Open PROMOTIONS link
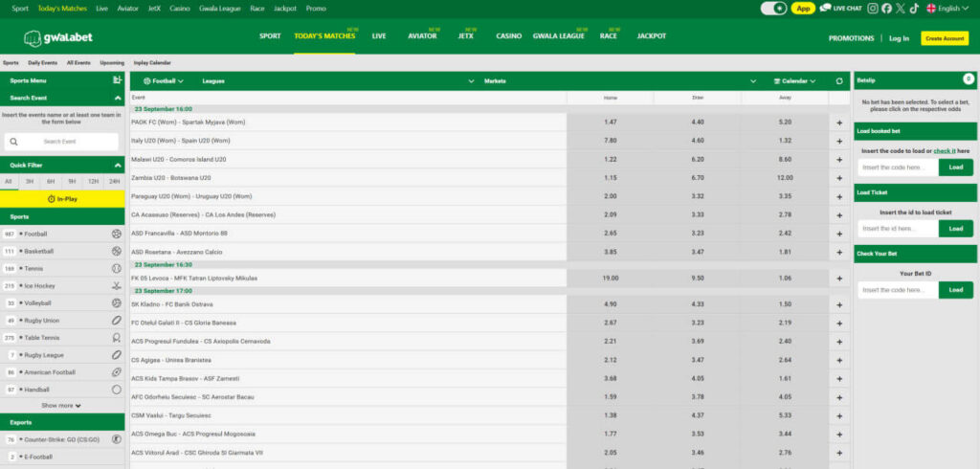The image size is (980, 469). (x=851, y=39)
